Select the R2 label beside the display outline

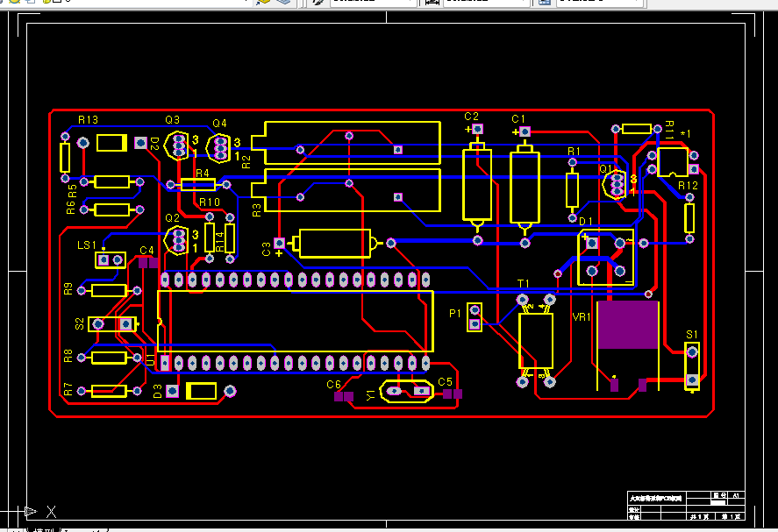click(246, 162)
